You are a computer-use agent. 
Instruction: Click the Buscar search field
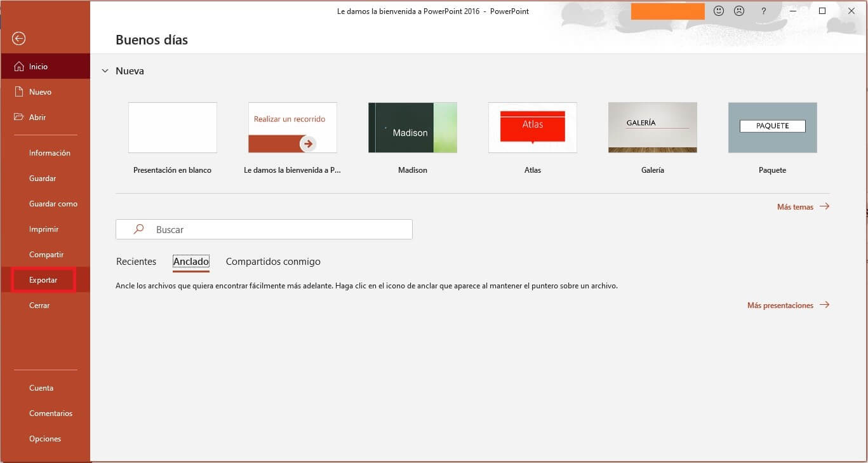pyautogui.click(x=279, y=229)
